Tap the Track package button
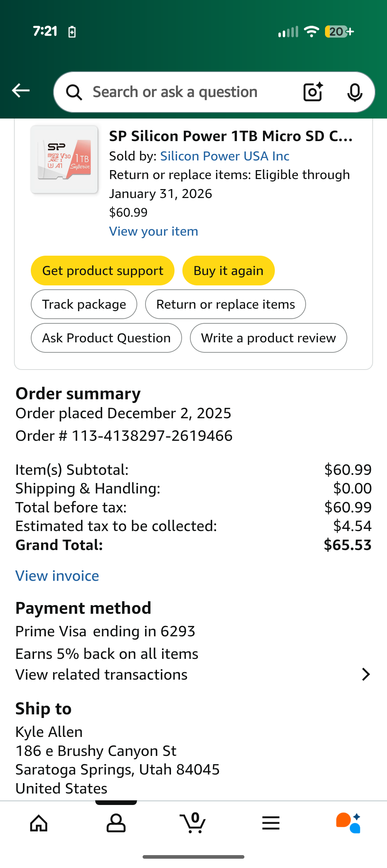 click(84, 304)
